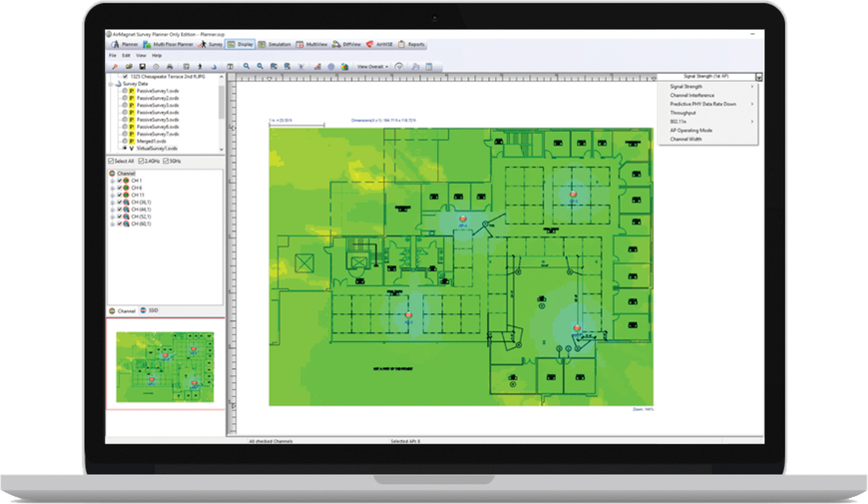Select the Merged1.svdx radio button
Screen dimensions: 868x504
[125, 140]
